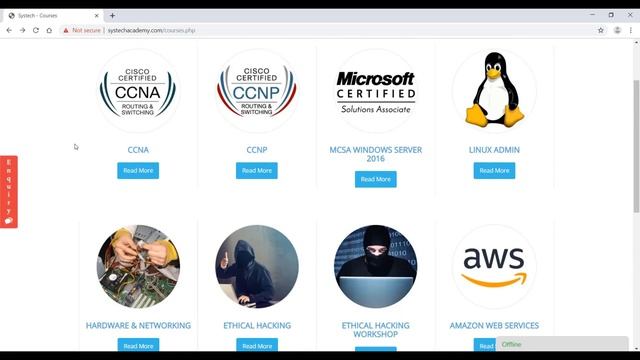Click the scrollbar up arrow
The image size is (640, 360).
pyautogui.click(x=636, y=42)
